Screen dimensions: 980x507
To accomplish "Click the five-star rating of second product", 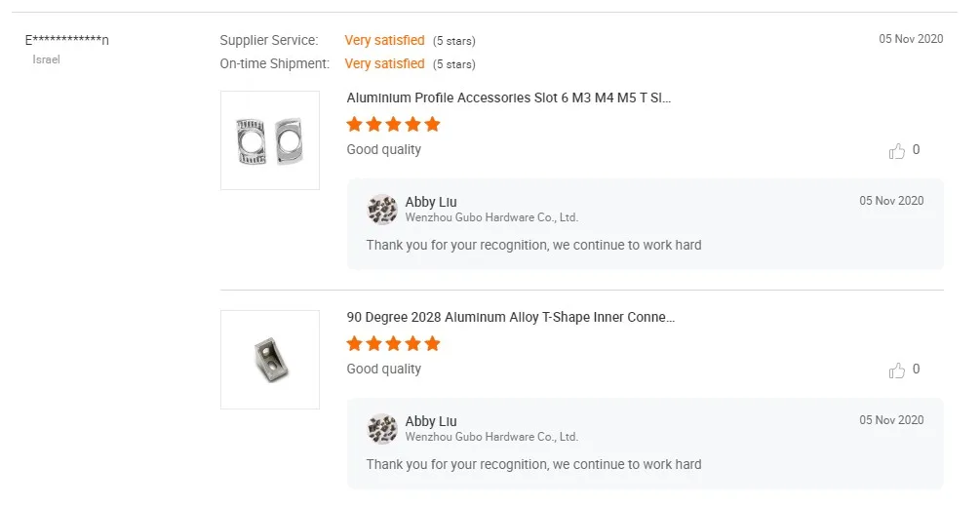I will 393,344.
